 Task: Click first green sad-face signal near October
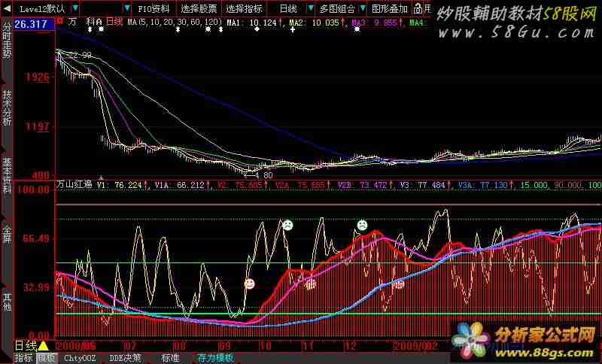click(287, 225)
